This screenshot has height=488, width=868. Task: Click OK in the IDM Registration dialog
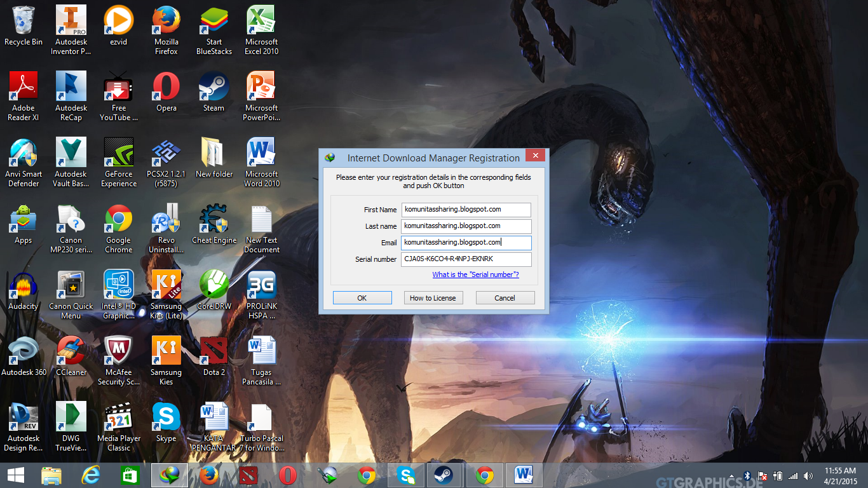click(x=362, y=298)
